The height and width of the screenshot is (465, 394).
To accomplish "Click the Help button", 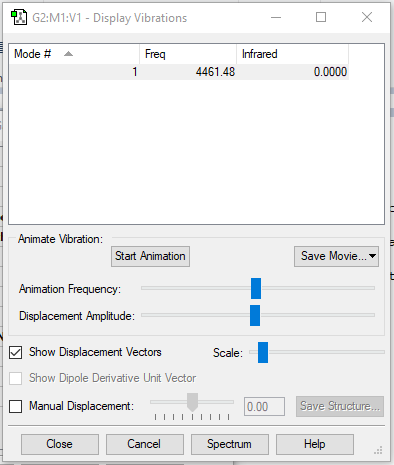I will pos(315,444).
